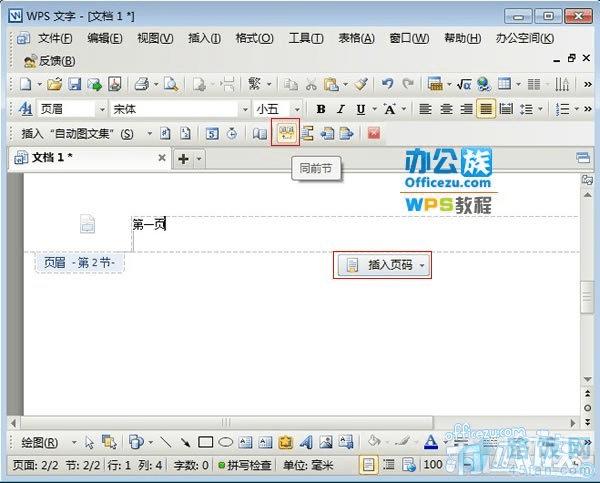Create a new blank document

[x=26, y=84]
